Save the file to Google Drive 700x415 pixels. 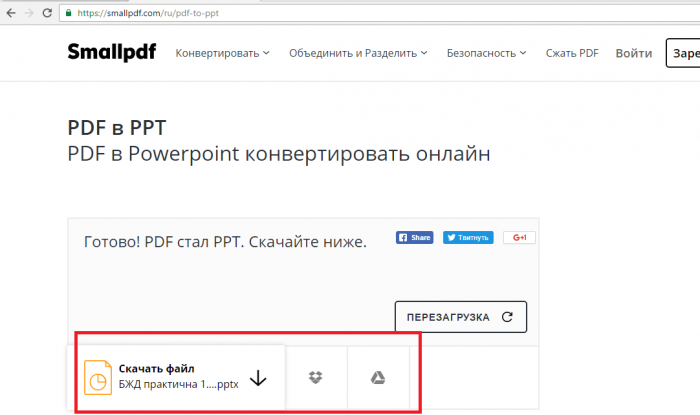tap(379, 377)
